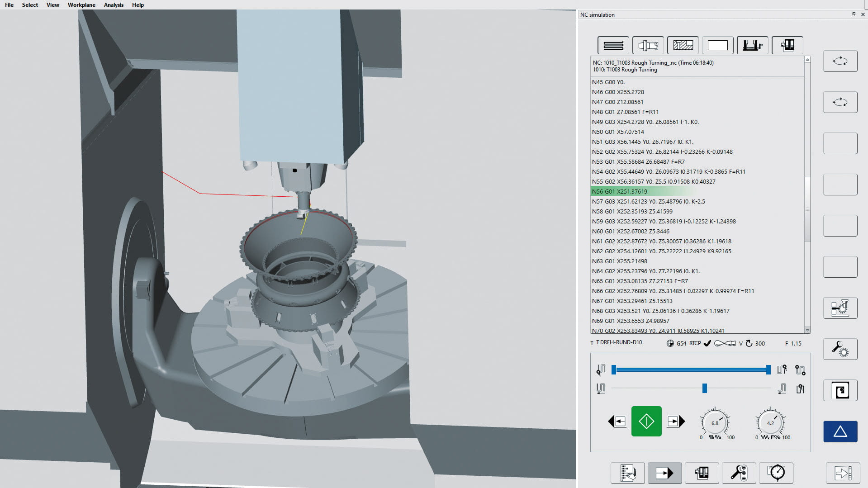The image size is (868, 488).
Task: Click NC list scrollbar down arrow
Action: pyautogui.click(x=807, y=330)
